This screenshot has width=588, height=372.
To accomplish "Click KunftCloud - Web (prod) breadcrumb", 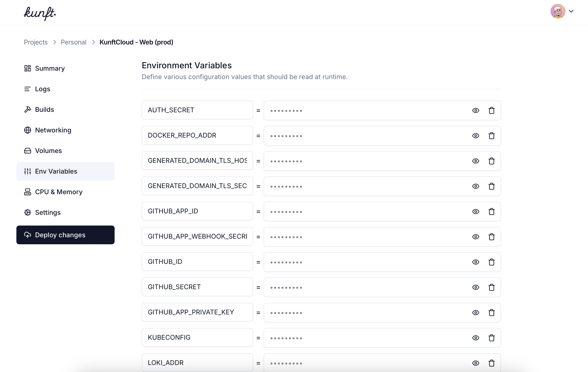I will (x=136, y=42).
